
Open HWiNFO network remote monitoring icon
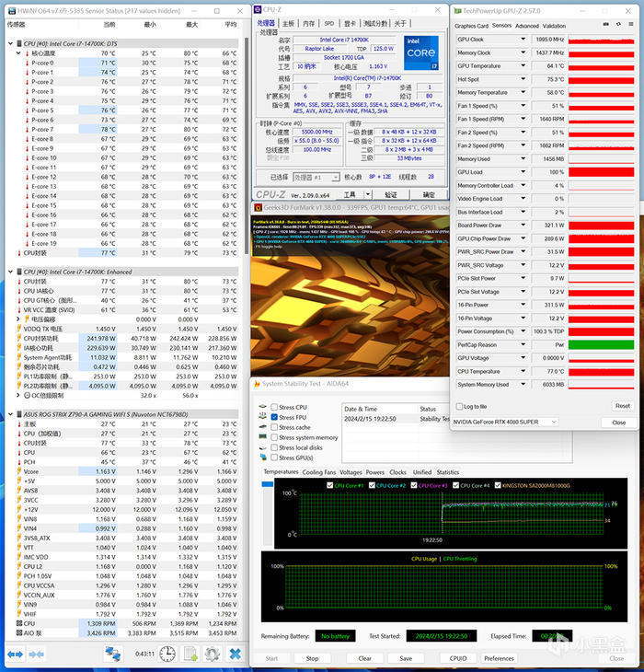click(x=113, y=654)
